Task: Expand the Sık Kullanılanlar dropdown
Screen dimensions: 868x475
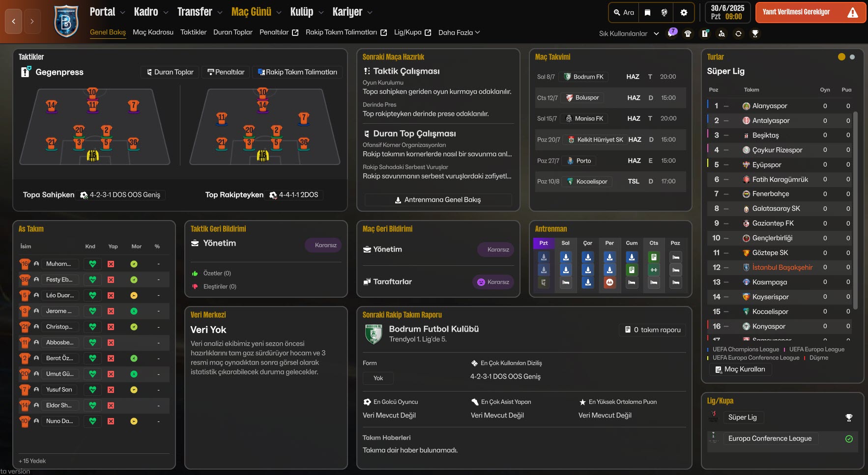Action: click(x=656, y=34)
